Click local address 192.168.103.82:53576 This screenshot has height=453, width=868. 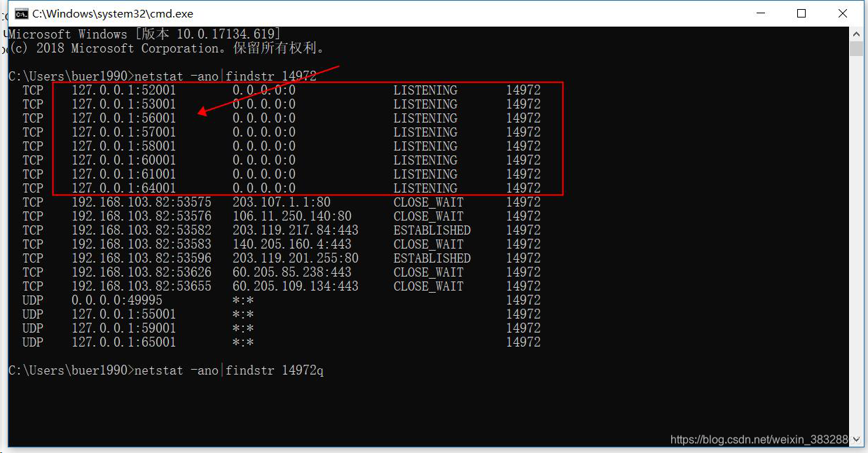[142, 216]
